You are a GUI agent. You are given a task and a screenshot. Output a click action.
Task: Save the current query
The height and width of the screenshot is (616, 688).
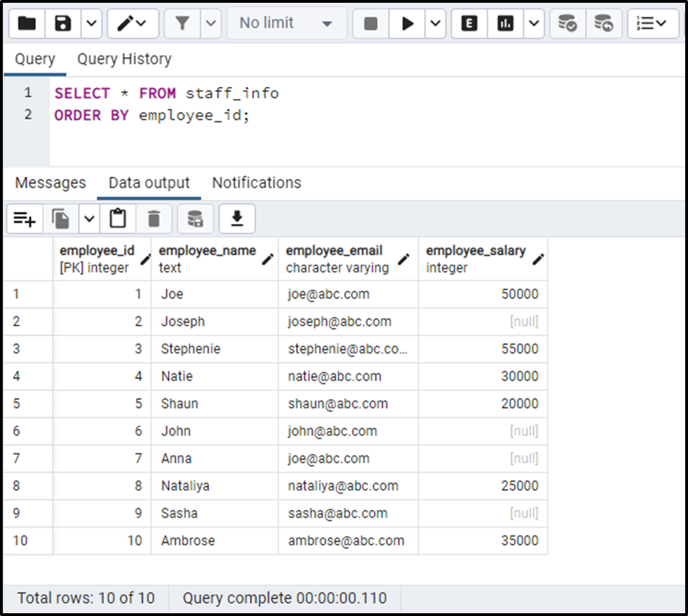click(61, 23)
